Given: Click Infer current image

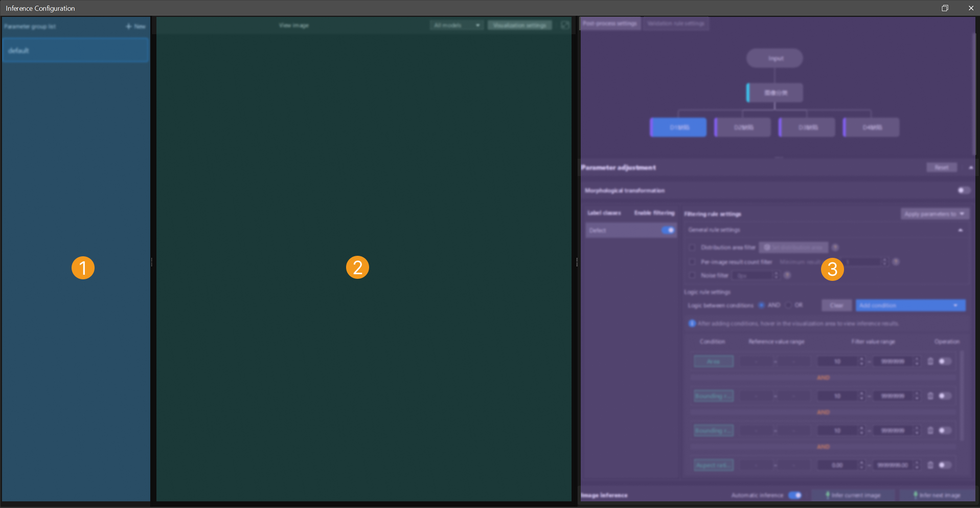Looking at the screenshot, I should 853,495.
